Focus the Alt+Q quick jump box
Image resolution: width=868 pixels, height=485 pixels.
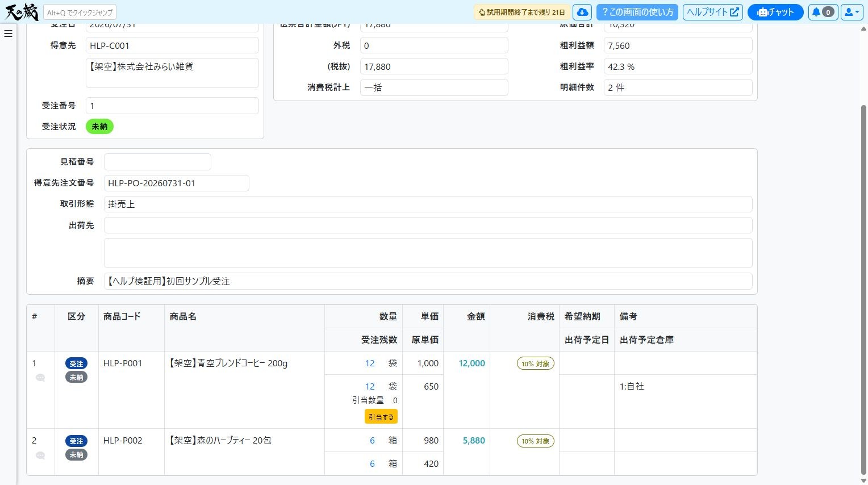point(80,12)
